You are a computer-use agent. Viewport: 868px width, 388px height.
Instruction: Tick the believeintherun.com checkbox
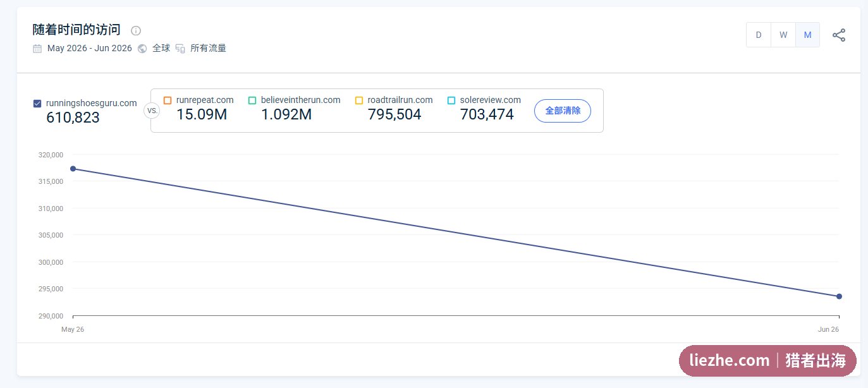tap(252, 100)
